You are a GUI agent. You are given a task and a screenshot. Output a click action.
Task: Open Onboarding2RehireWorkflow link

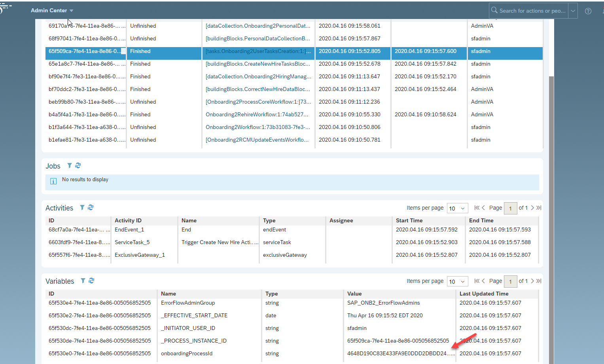(257, 114)
